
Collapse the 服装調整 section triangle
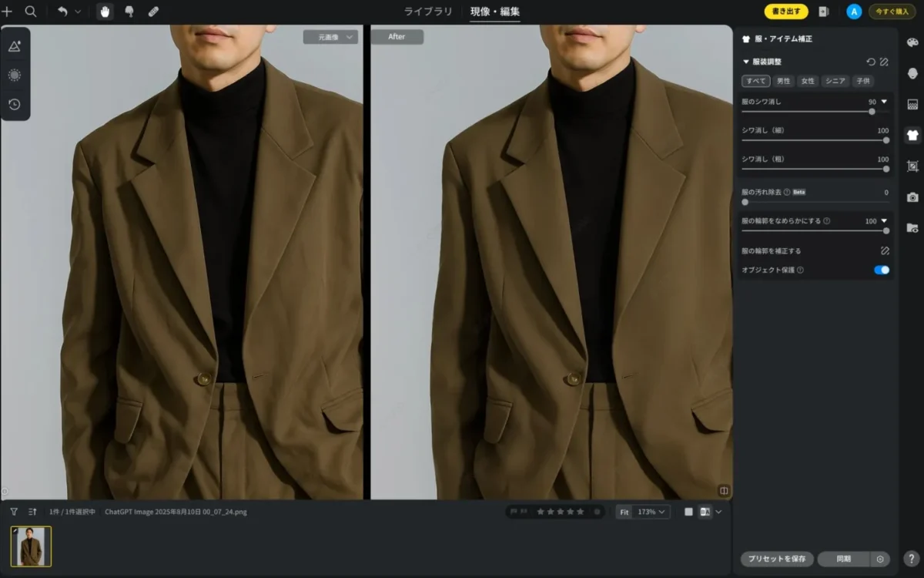pos(745,62)
